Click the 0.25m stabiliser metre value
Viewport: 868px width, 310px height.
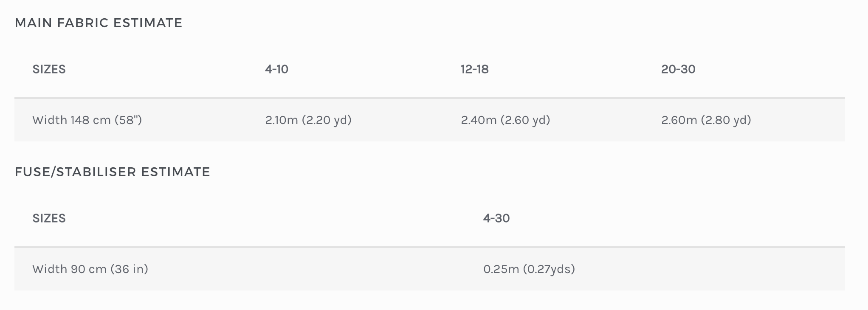(x=501, y=269)
